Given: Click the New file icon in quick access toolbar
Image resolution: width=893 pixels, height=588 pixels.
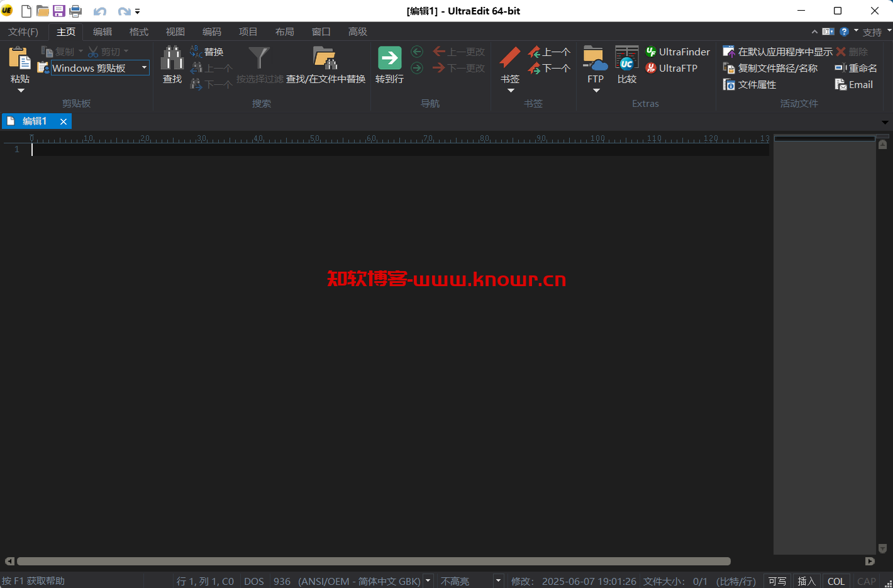Looking at the screenshot, I should point(26,11).
